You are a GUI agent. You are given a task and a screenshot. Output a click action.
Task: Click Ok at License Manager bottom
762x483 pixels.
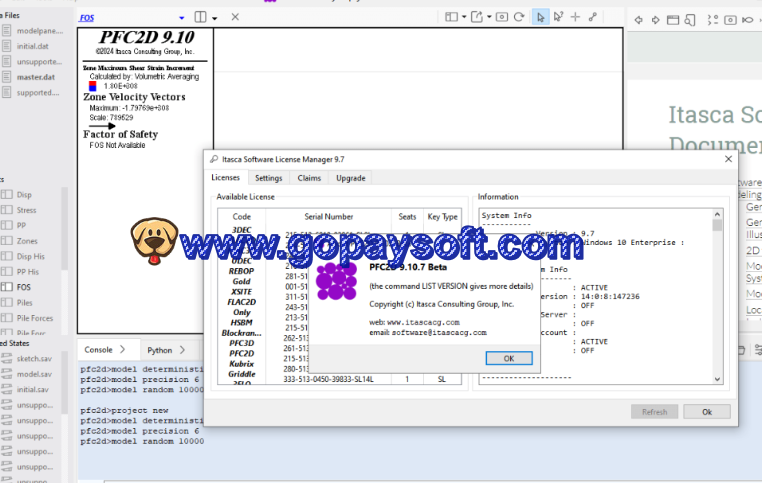(707, 412)
